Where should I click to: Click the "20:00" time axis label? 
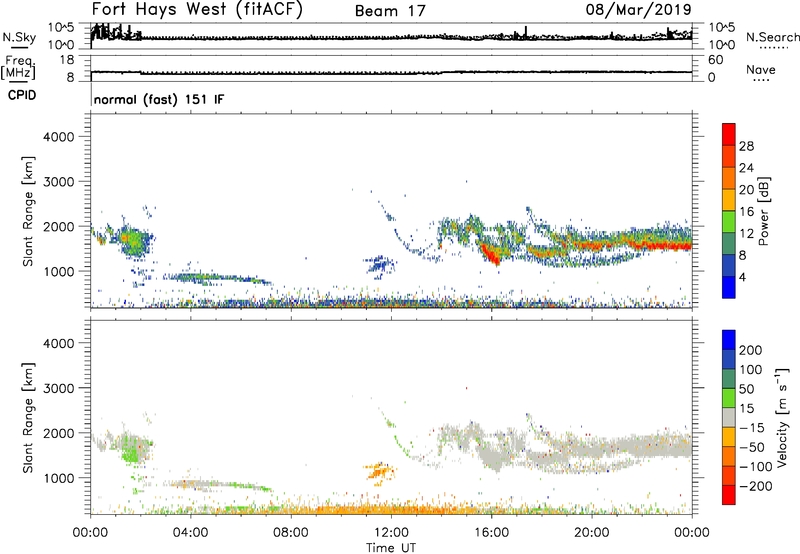point(591,533)
